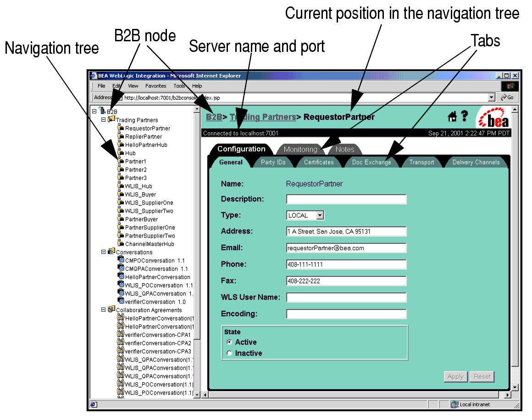This screenshot has height=420, width=532.
Task: Open the Help menu
Action: [x=197, y=86]
